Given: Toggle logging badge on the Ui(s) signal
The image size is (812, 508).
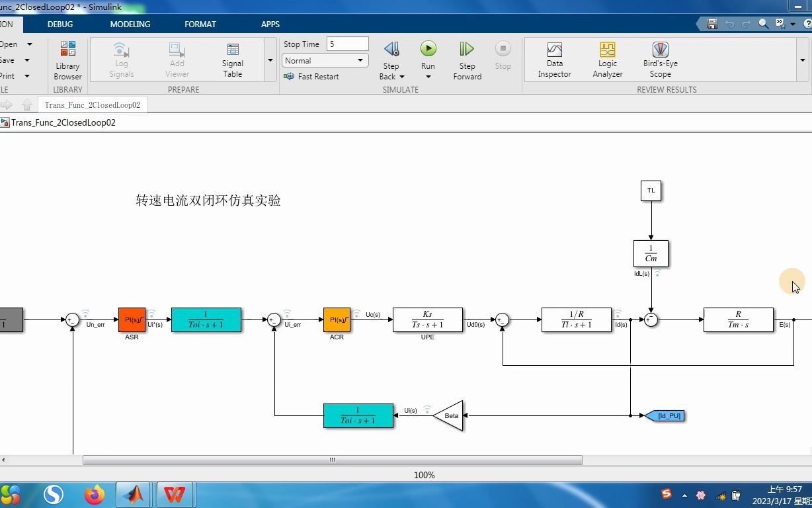Looking at the screenshot, I should coord(427,409).
